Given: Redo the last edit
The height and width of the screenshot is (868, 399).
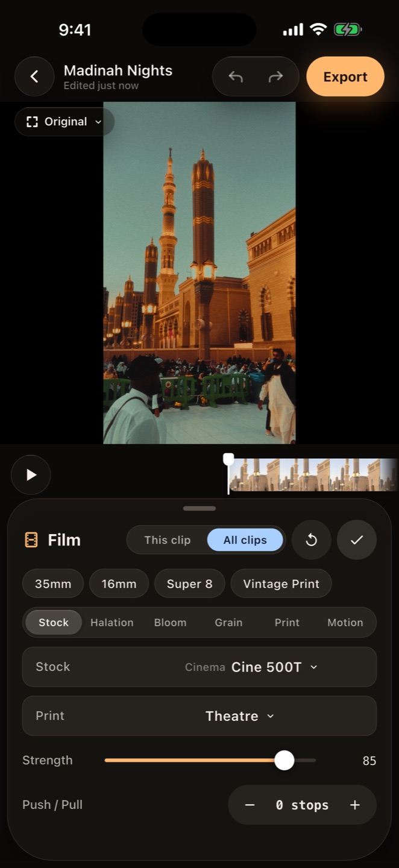Looking at the screenshot, I should [x=275, y=77].
